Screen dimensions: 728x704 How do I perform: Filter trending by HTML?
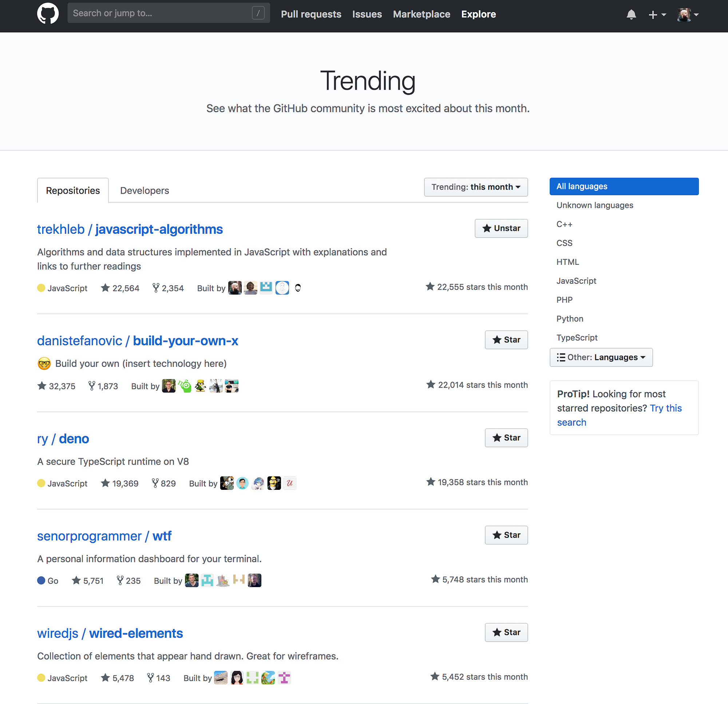567,262
